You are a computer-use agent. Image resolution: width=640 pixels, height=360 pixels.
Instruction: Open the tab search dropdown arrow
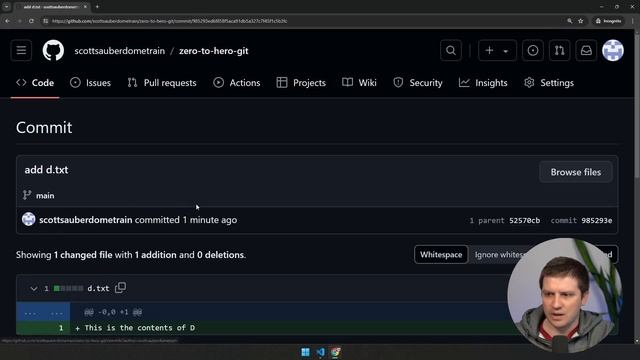7,7
